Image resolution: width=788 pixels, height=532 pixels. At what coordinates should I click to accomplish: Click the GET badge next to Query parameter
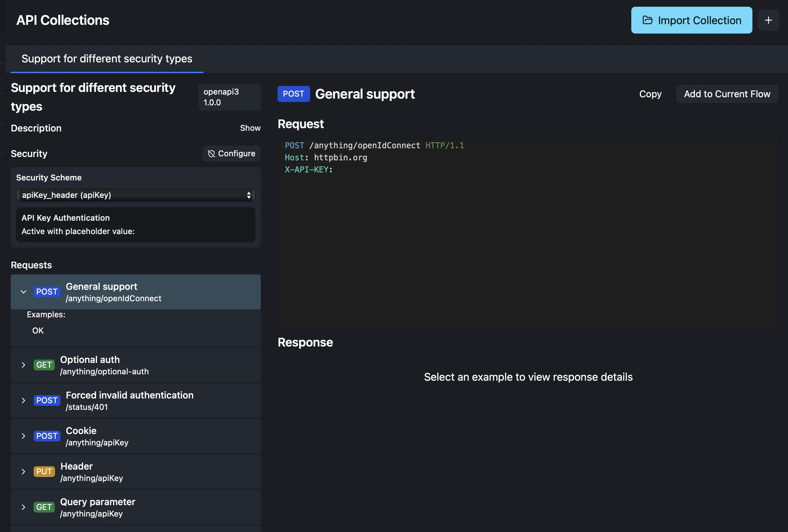tap(44, 507)
